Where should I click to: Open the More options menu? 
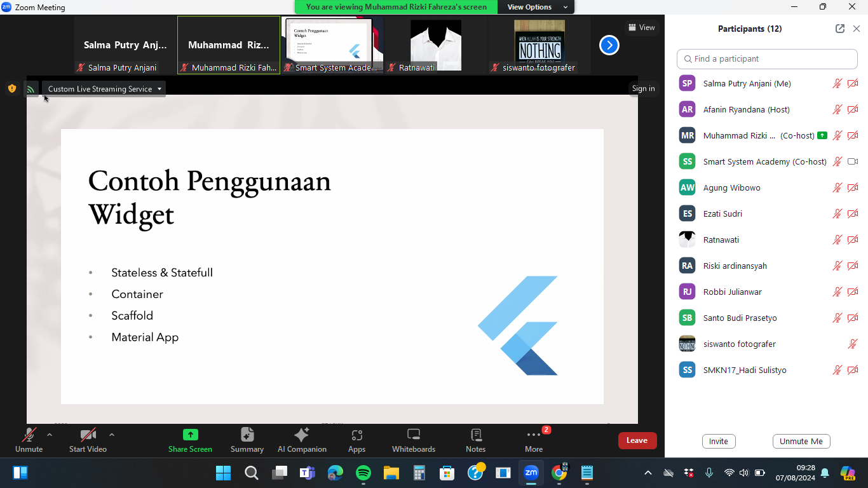[534, 440]
